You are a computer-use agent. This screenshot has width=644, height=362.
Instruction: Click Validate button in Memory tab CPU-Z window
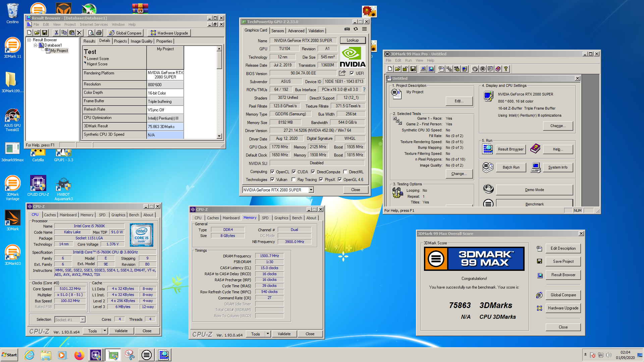pos(284,334)
